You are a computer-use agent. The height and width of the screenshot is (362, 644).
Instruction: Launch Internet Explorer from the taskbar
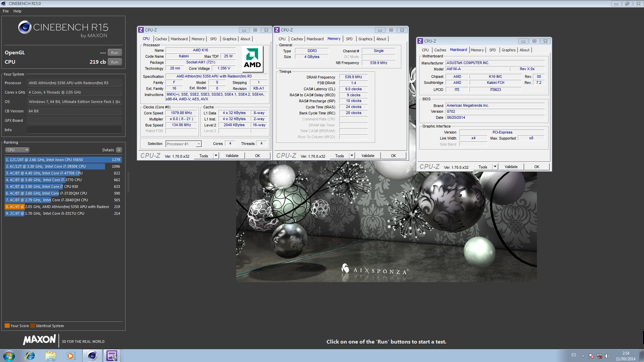(30, 356)
